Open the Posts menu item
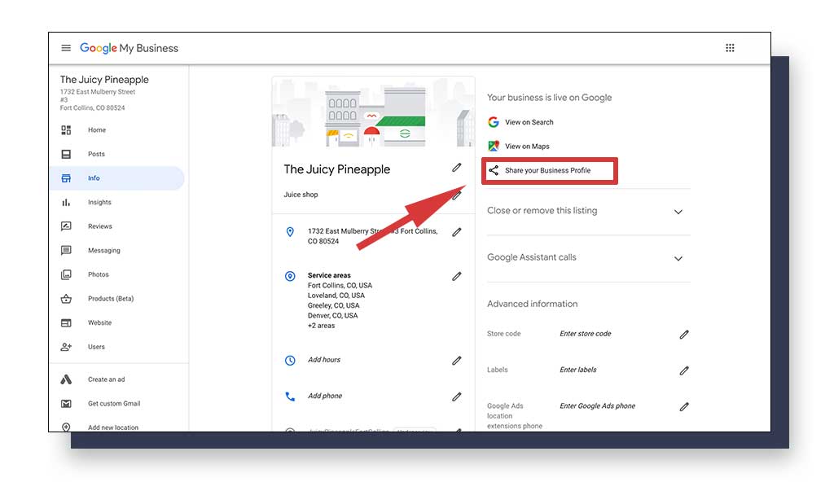Screen dimensions: 834x504 pyautogui.click(x=96, y=154)
